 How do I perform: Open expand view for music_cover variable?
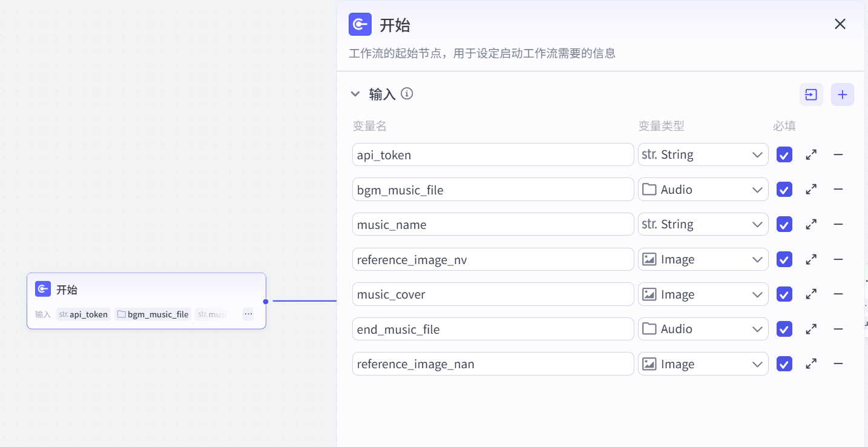(811, 294)
